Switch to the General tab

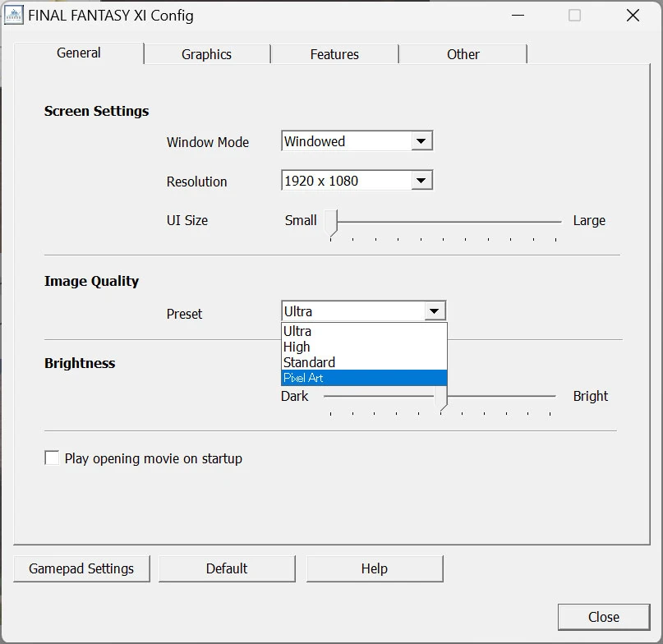[x=79, y=53]
